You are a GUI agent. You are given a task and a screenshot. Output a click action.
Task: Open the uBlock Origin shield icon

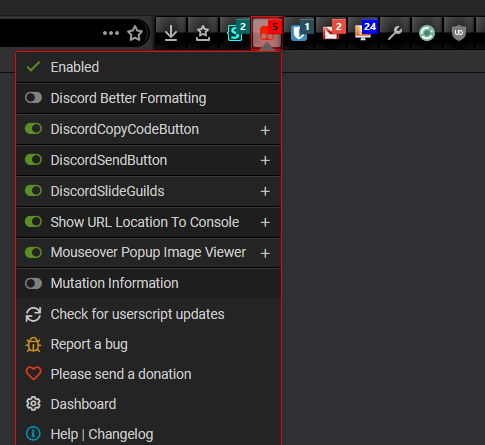point(459,33)
